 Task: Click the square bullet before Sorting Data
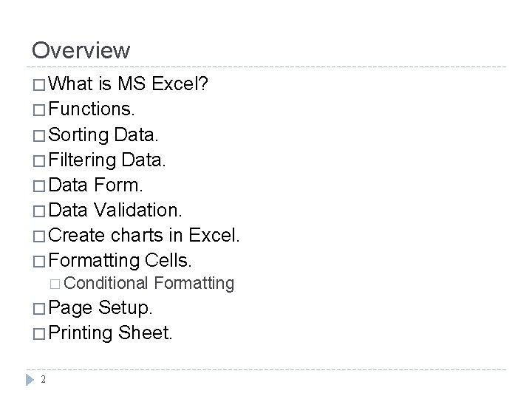(39, 136)
